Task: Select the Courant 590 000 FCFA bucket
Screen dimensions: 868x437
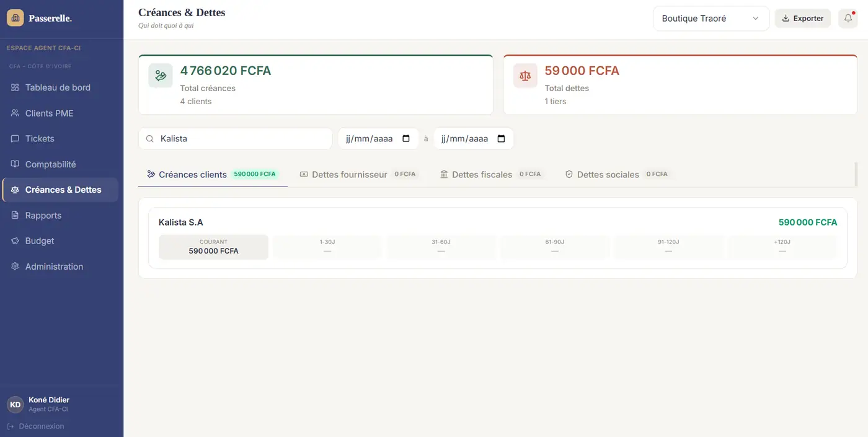Action: click(213, 247)
